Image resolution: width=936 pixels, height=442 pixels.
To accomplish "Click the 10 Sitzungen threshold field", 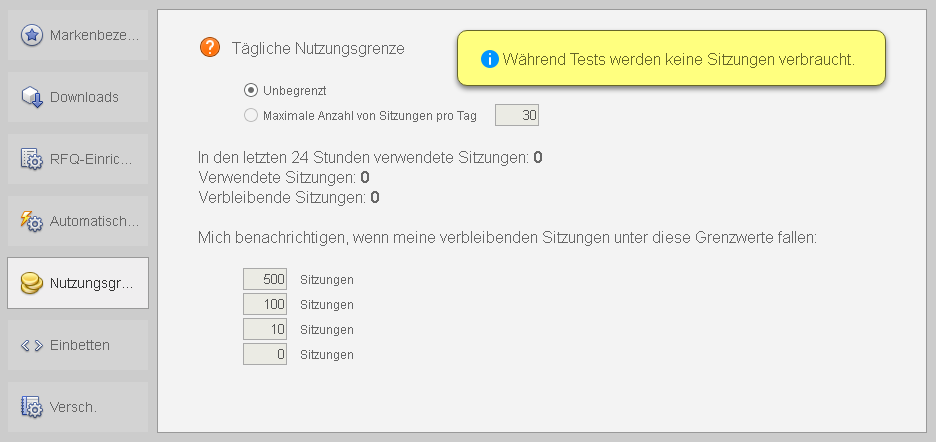I will [x=265, y=329].
